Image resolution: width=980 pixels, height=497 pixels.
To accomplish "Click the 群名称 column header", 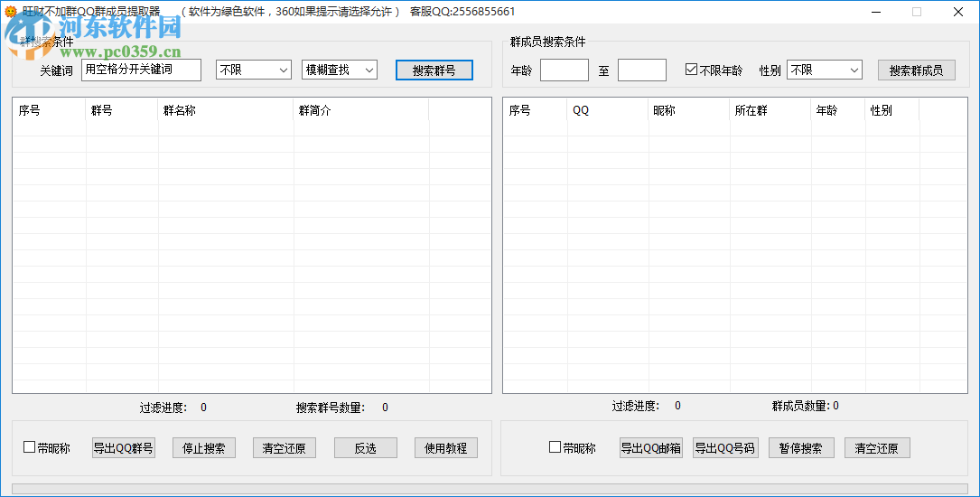I will click(226, 110).
